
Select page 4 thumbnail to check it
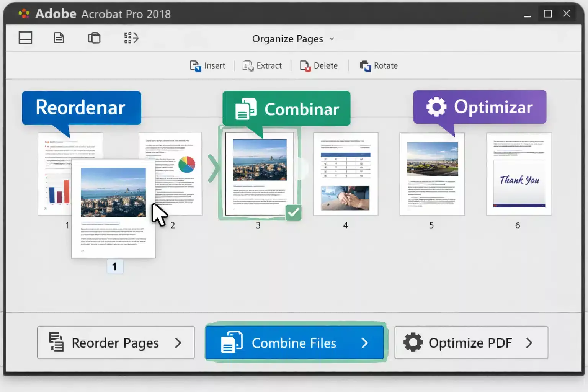[345, 174]
